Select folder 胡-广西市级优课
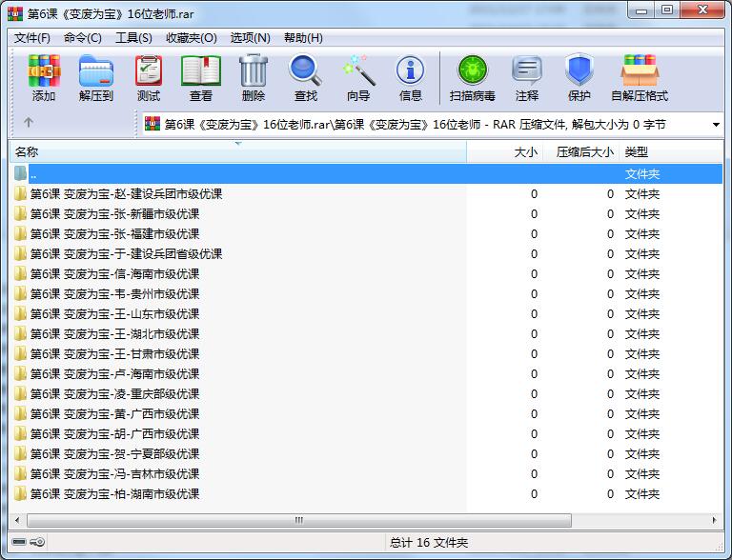Viewport: 732px width, 560px height. (367, 434)
